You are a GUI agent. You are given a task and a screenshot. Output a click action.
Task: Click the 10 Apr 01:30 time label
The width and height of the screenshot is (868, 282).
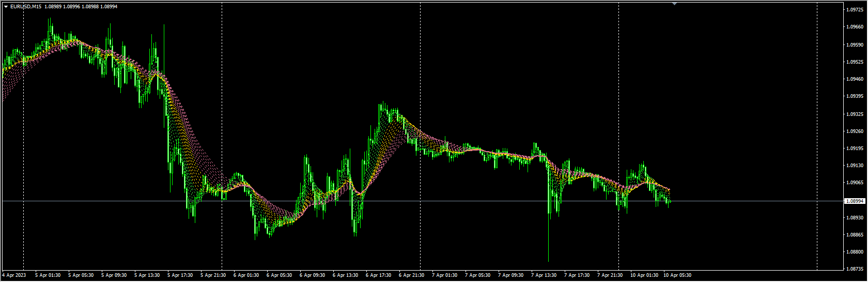tap(644, 275)
